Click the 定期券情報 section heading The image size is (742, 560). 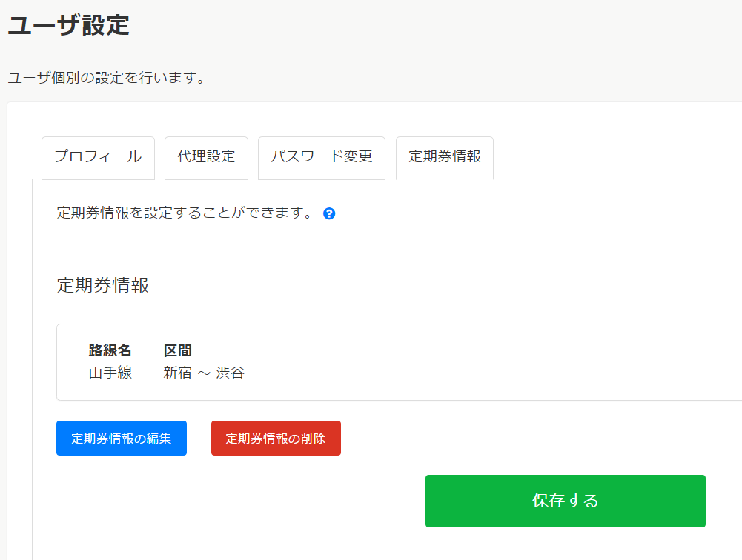pos(103,285)
